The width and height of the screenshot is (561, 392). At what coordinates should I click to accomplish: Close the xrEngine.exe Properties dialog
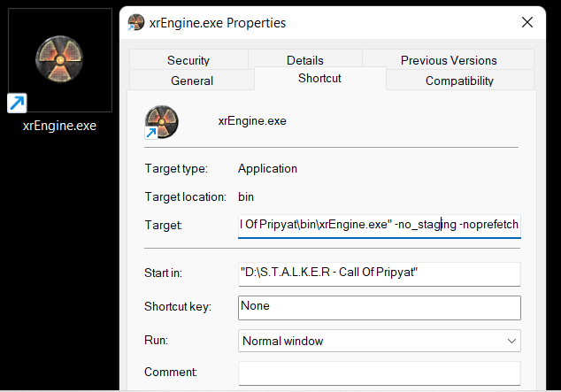[527, 23]
